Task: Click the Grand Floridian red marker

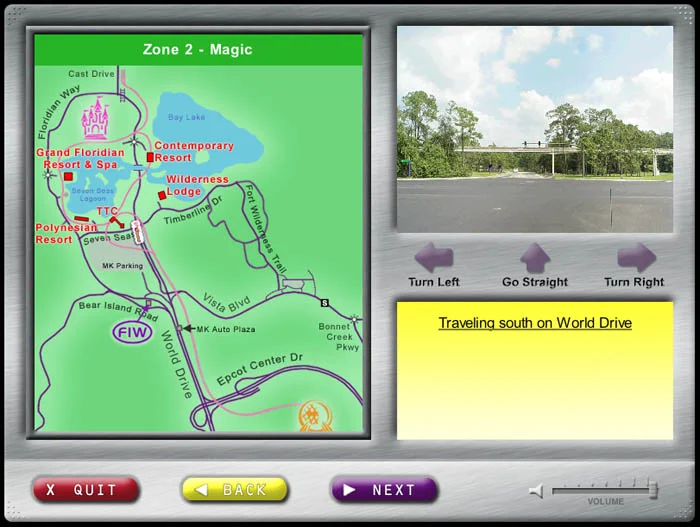Action: pyautogui.click(x=68, y=176)
